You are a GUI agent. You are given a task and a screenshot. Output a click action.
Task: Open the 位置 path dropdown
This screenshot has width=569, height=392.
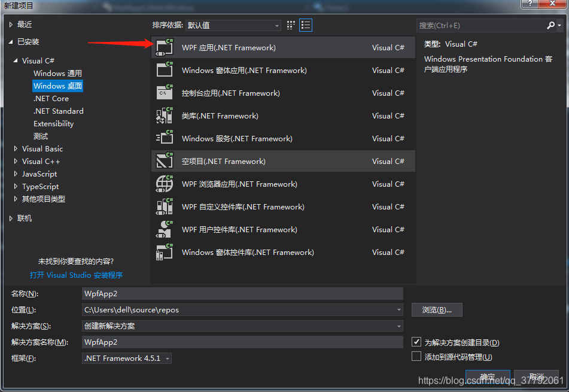(399, 309)
